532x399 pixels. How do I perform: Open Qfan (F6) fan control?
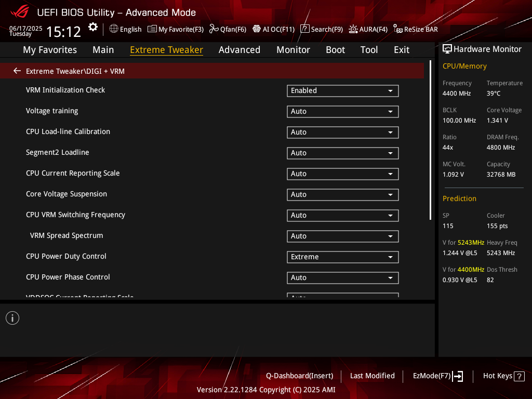click(228, 29)
